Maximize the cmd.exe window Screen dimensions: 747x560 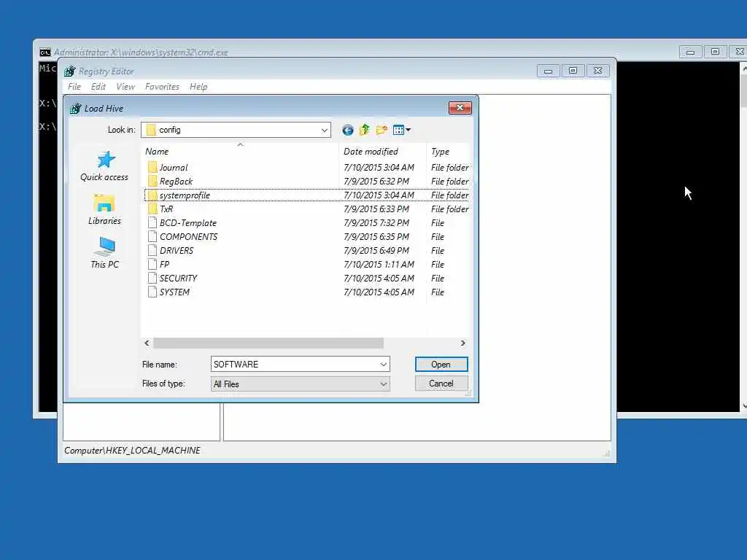pyautogui.click(x=715, y=52)
